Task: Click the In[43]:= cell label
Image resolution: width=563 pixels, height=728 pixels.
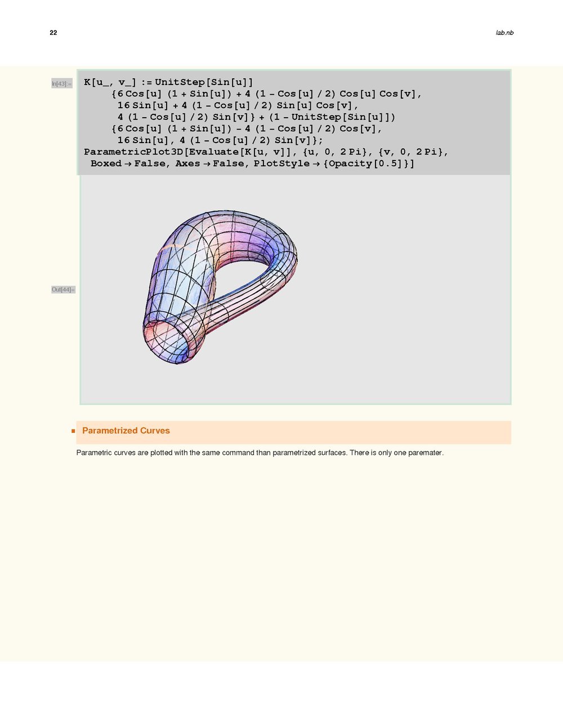Action: (x=61, y=84)
